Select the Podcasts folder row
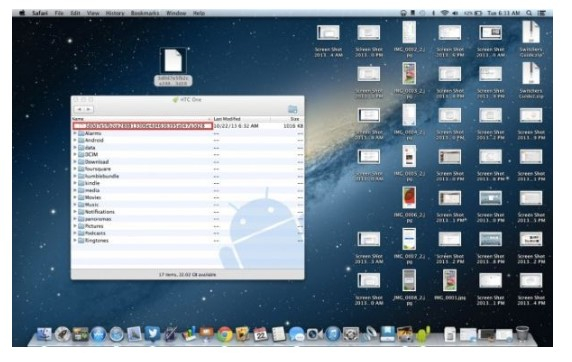This screenshot has width=572, height=362. coord(188,233)
